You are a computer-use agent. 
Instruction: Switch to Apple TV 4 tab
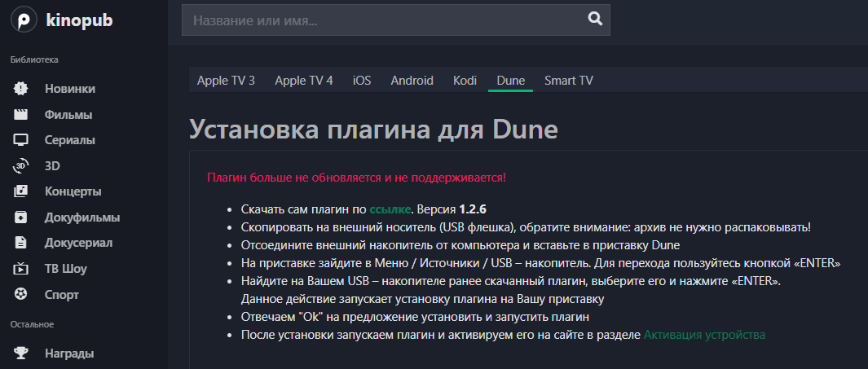pyautogui.click(x=304, y=80)
